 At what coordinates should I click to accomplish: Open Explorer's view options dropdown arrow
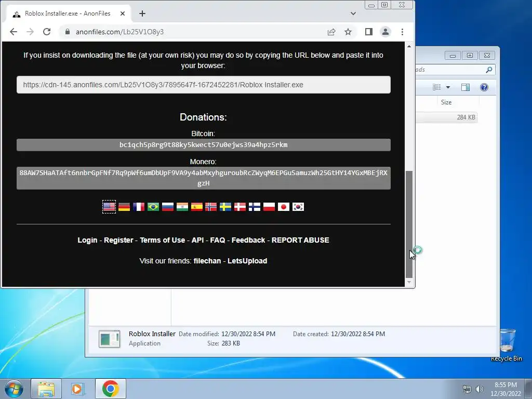[x=448, y=87]
